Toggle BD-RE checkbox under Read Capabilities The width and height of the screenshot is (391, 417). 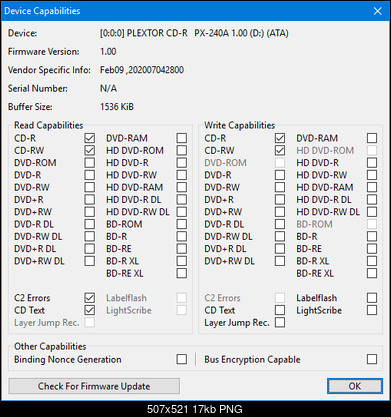pyautogui.click(x=182, y=249)
